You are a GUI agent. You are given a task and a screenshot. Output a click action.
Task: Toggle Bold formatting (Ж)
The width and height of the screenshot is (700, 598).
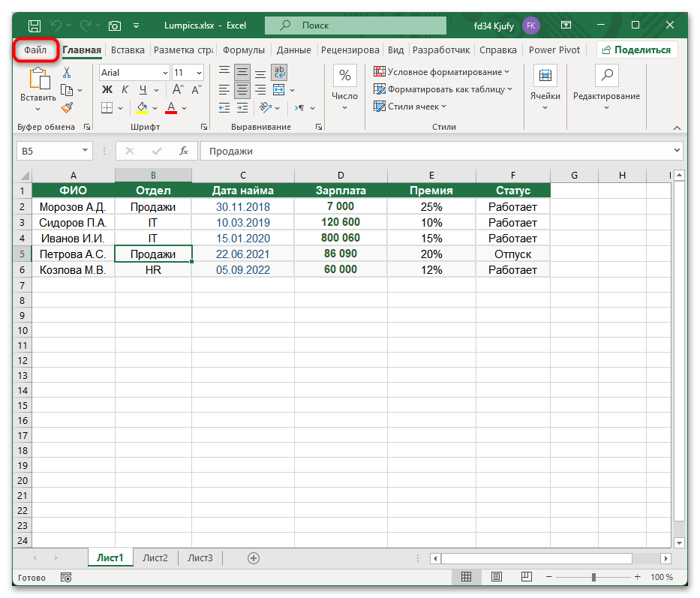pyautogui.click(x=107, y=90)
